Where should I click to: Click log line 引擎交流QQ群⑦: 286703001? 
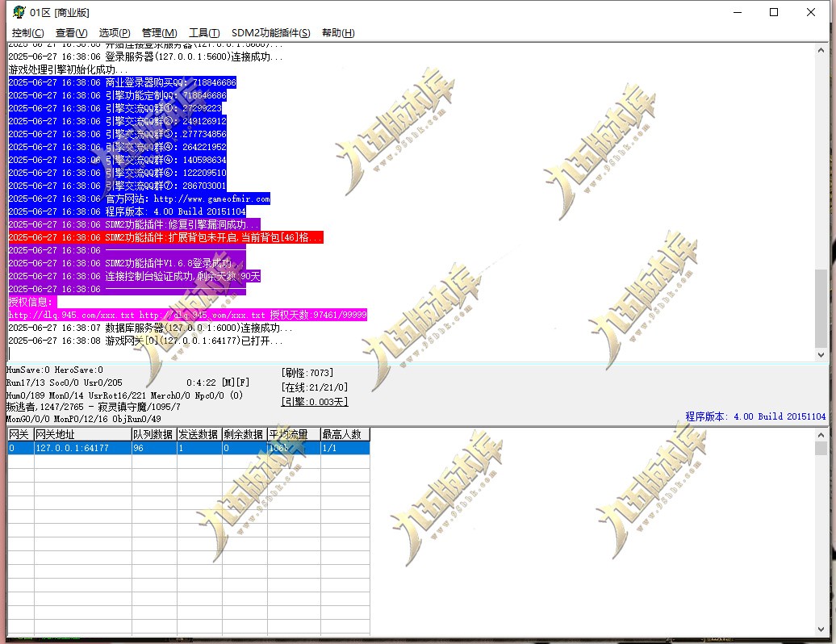[117, 186]
